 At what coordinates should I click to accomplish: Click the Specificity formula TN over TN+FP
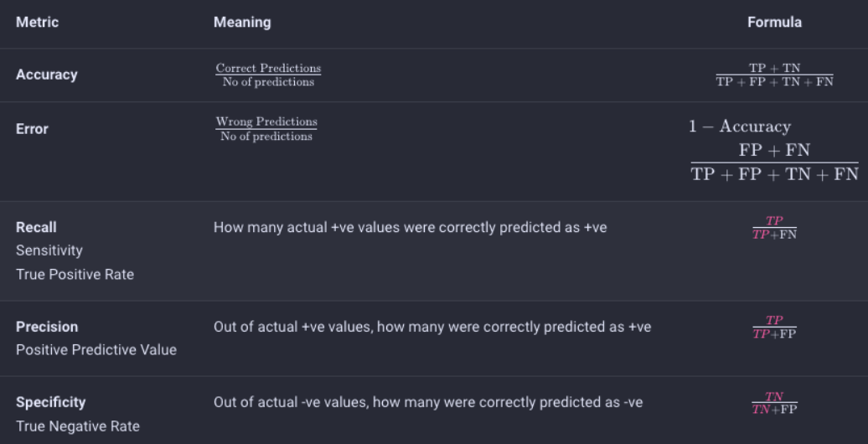coord(774,403)
